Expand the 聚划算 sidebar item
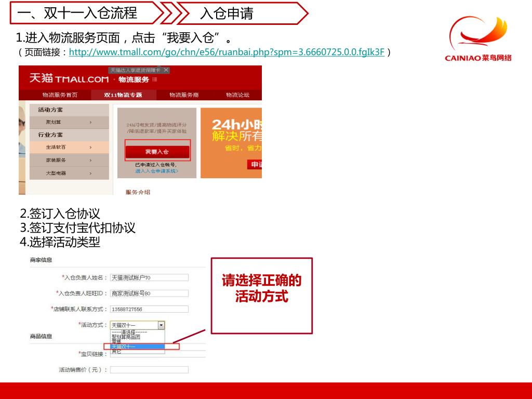 pos(69,122)
